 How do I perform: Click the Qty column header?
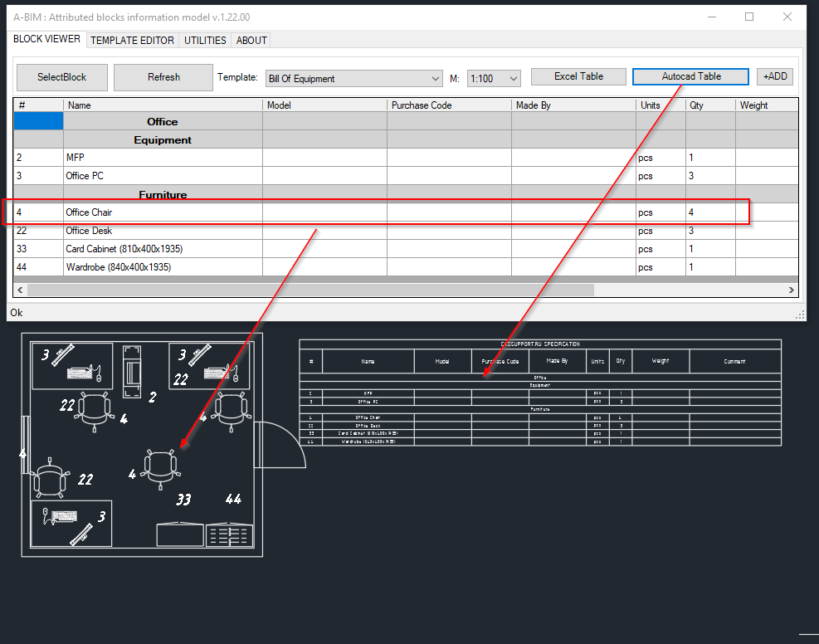pyautogui.click(x=710, y=105)
